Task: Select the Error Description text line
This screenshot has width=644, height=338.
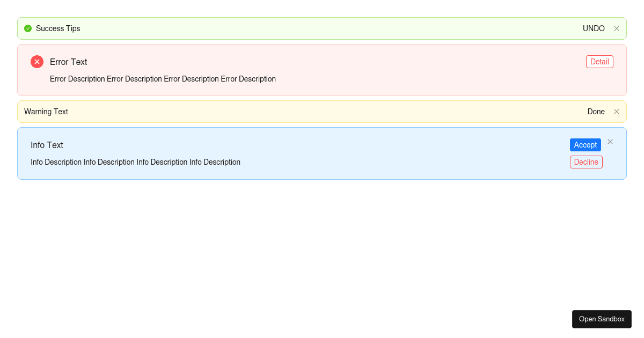Action: click(163, 79)
